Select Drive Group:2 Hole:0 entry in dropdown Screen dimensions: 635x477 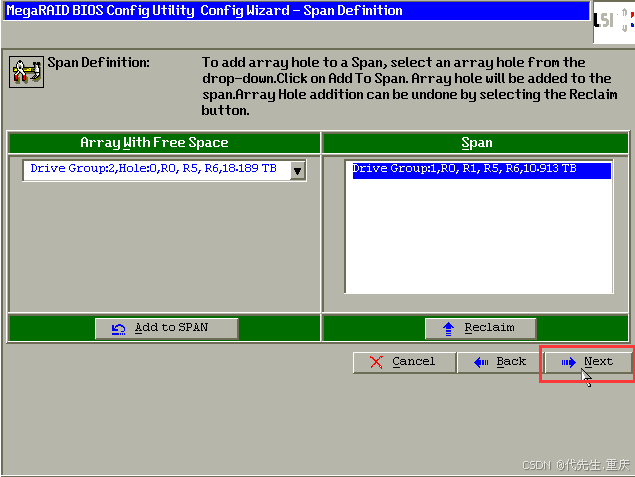pyautogui.click(x=157, y=170)
